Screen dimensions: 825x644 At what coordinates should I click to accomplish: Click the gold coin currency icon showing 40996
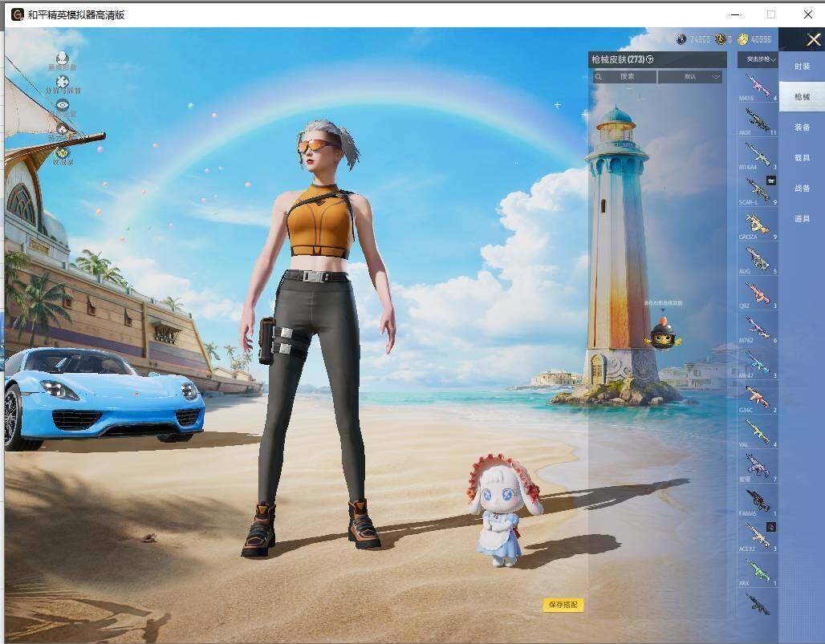[x=743, y=39]
